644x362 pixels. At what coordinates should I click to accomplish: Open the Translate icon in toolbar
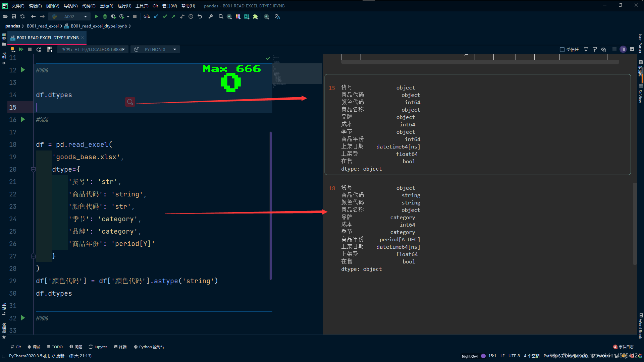click(x=277, y=16)
